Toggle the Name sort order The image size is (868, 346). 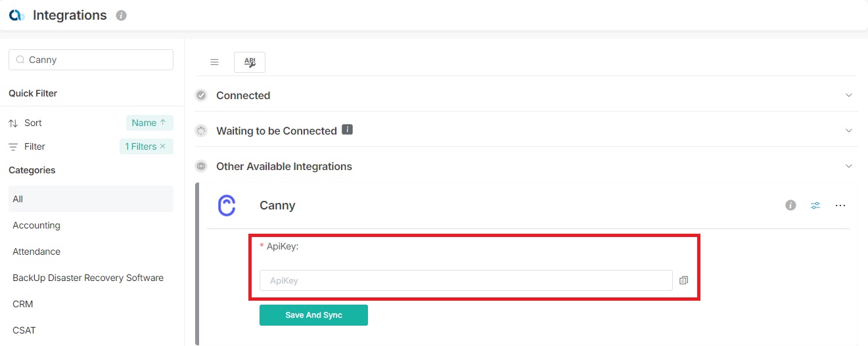click(x=149, y=123)
